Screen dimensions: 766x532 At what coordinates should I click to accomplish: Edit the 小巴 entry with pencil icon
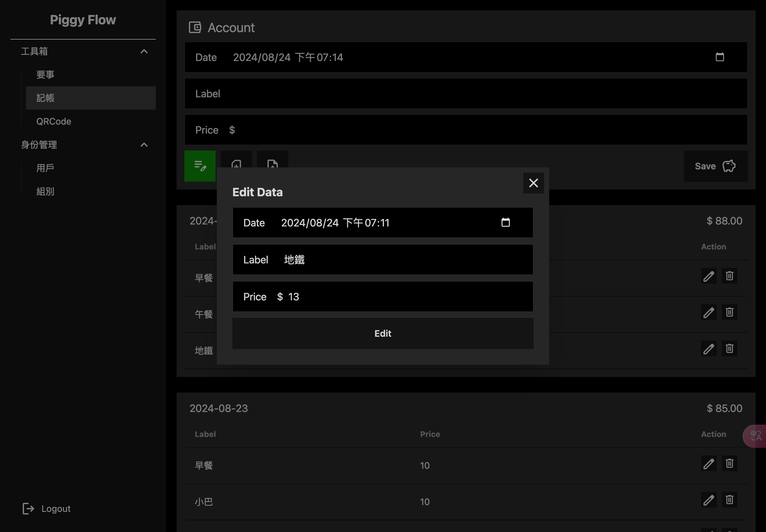click(x=709, y=500)
